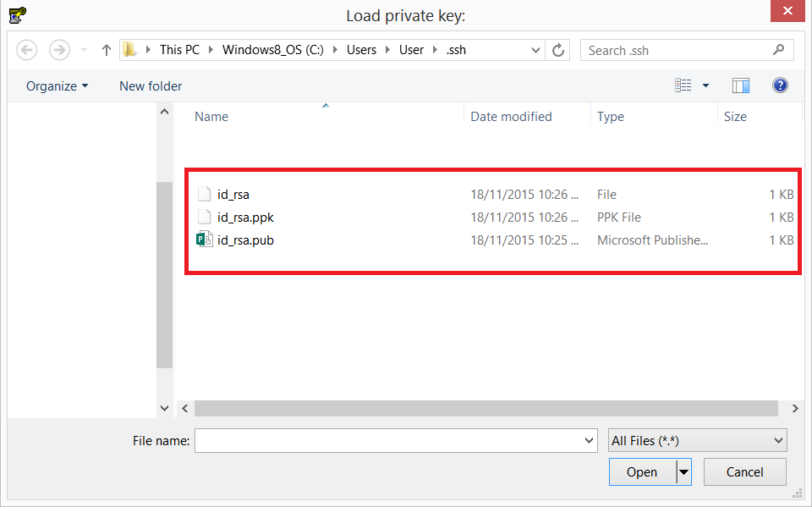Open the Open button's split arrow
The height and width of the screenshot is (507, 812).
pos(683,471)
